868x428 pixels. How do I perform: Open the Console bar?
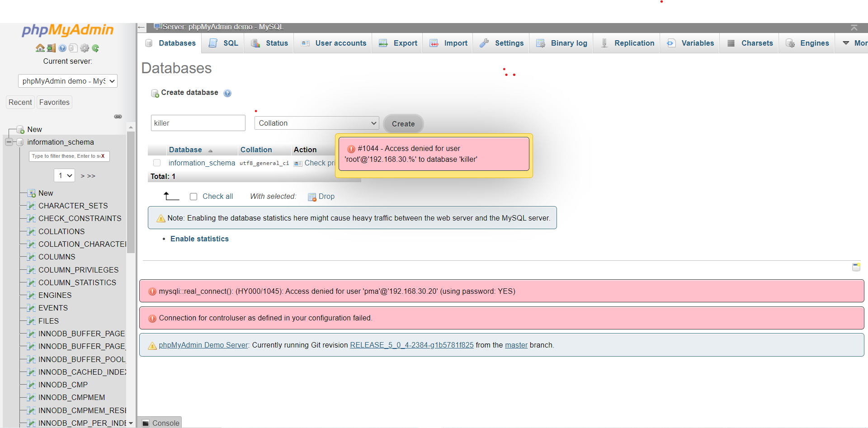(160, 423)
